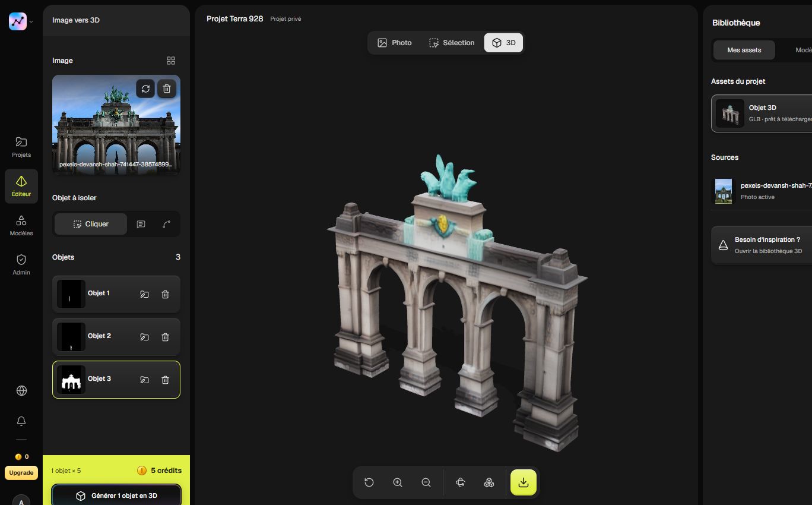Open the Admin sidebar section
812x505 pixels.
point(21,264)
